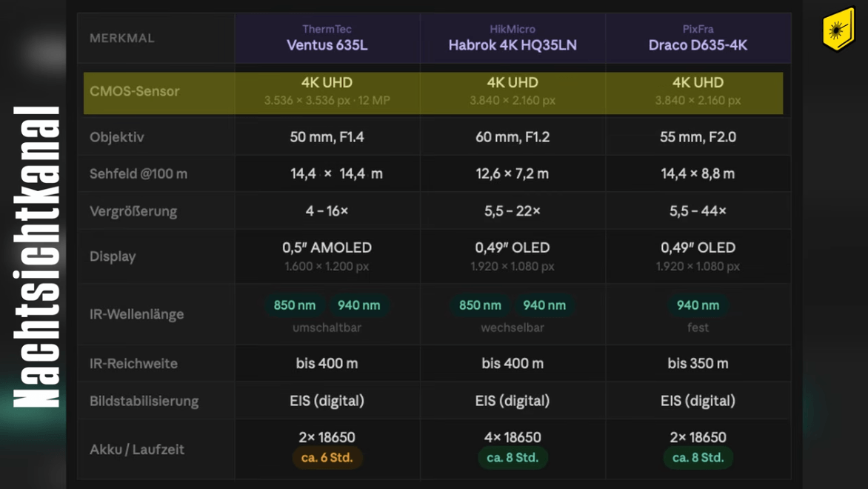Click the Akku / Laufzeit row label
This screenshot has width=868, height=489.
[137, 449]
